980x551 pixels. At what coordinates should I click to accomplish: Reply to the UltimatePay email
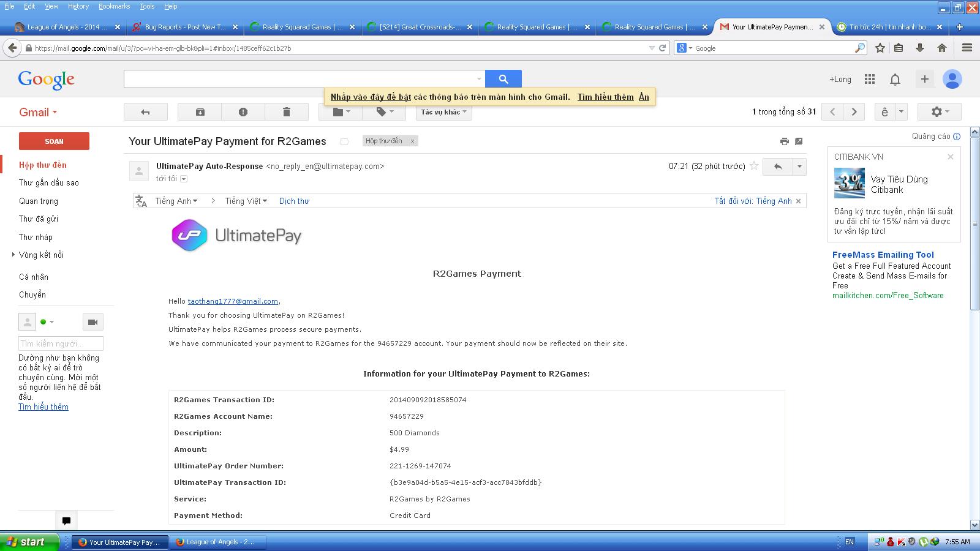(x=777, y=167)
